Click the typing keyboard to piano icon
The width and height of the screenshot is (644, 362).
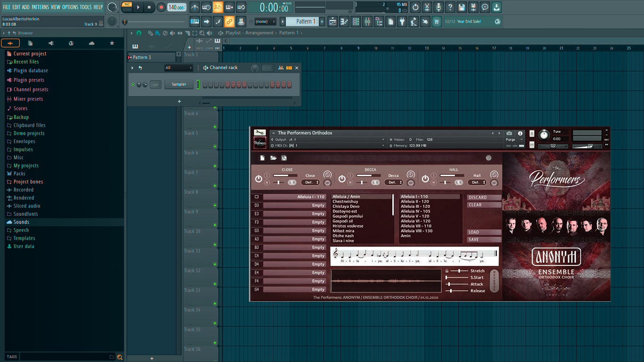point(195,22)
